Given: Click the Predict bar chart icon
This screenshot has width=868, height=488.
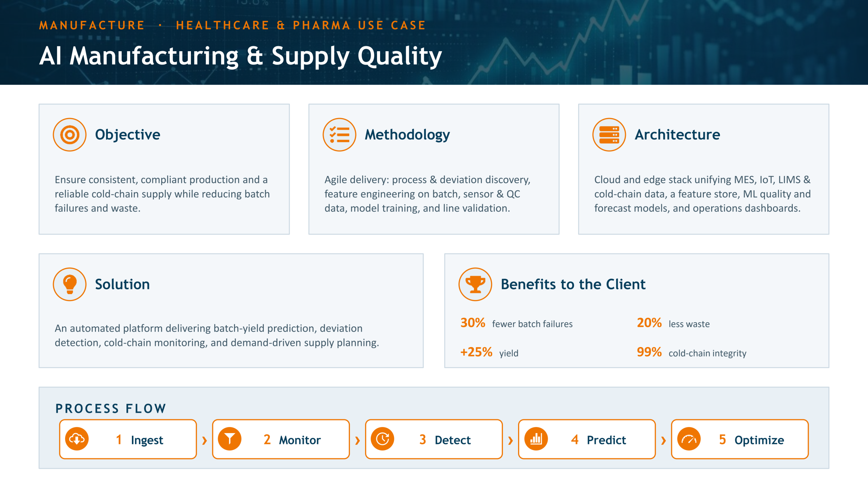Looking at the screenshot, I should [x=536, y=439].
